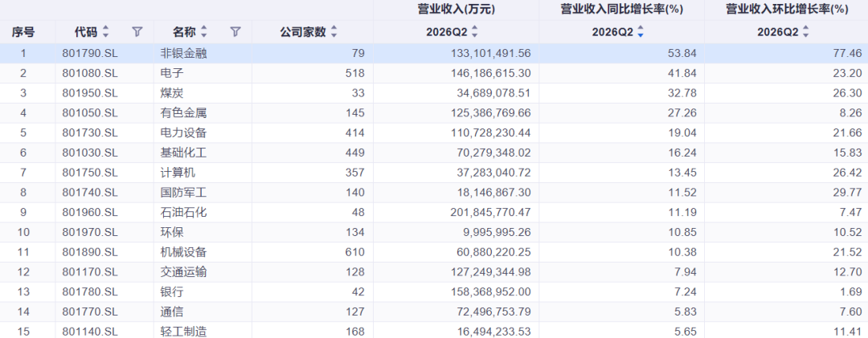Click the 公司家数 header label
This screenshot has height=338, width=868.
[303, 32]
